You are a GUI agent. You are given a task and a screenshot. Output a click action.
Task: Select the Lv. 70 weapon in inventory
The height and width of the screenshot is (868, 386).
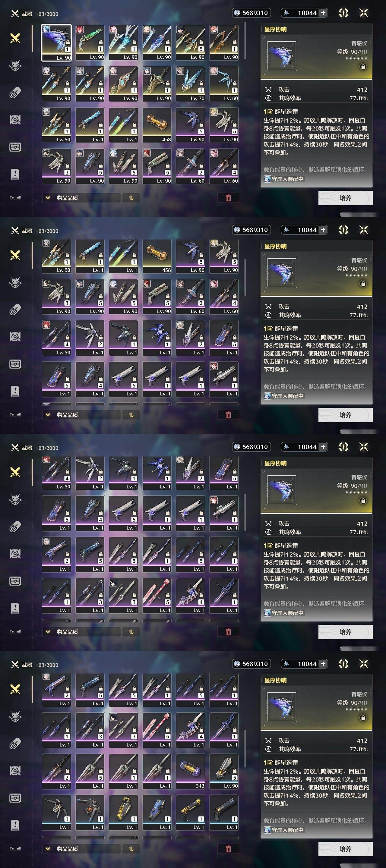click(191, 83)
